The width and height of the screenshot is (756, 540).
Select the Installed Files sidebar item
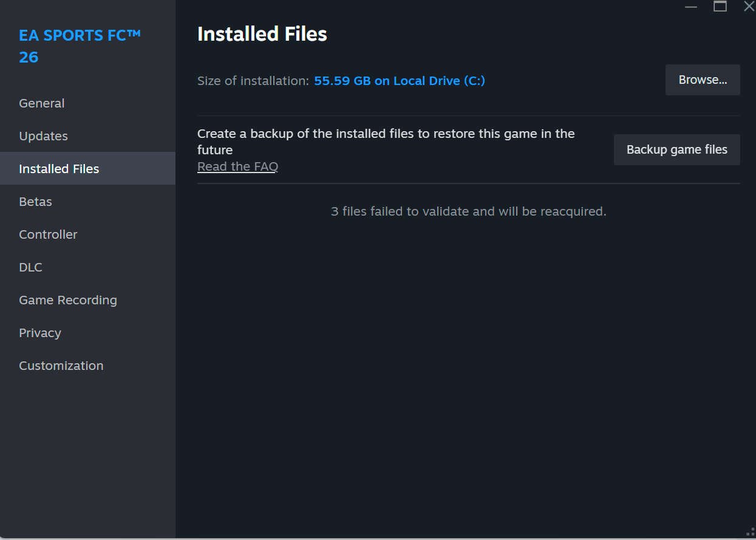(59, 169)
